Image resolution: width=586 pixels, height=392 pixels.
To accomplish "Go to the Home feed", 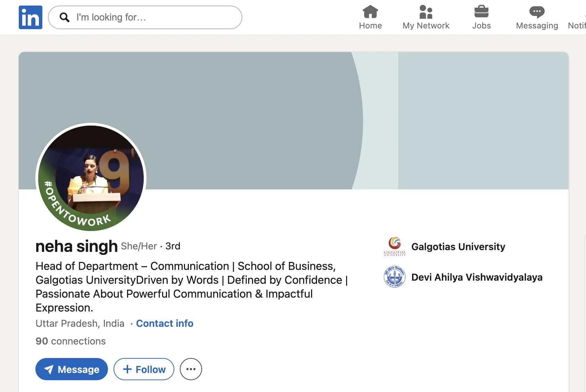I will pyautogui.click(x=370, y=18).
